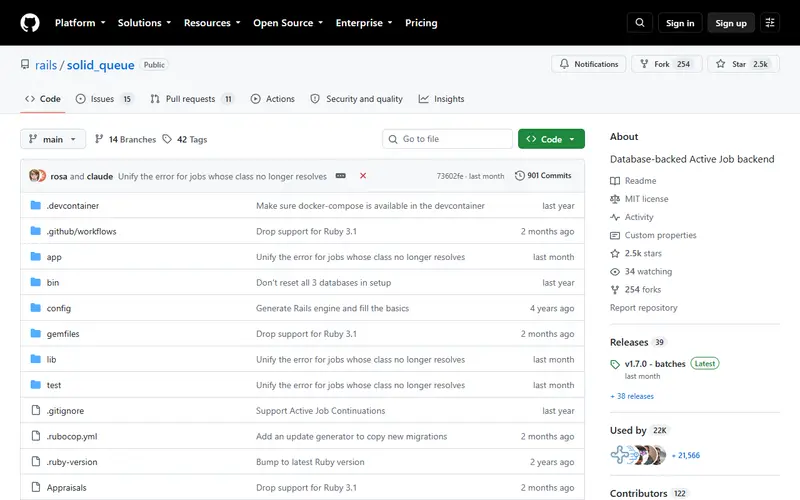This screenshot has height=500, width=800.
Task: Open the .github/workflows folder
Action: click(x=82, y=231)
